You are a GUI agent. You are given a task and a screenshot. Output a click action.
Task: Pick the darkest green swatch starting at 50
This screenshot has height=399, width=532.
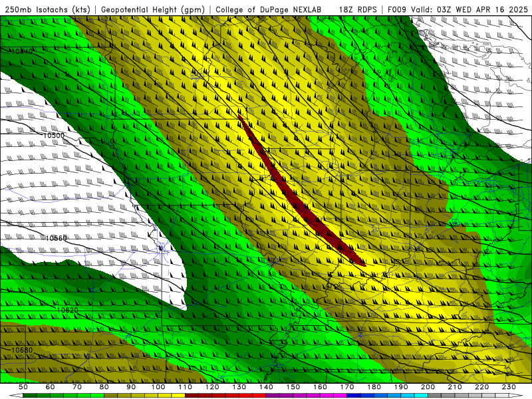[29, 396]
